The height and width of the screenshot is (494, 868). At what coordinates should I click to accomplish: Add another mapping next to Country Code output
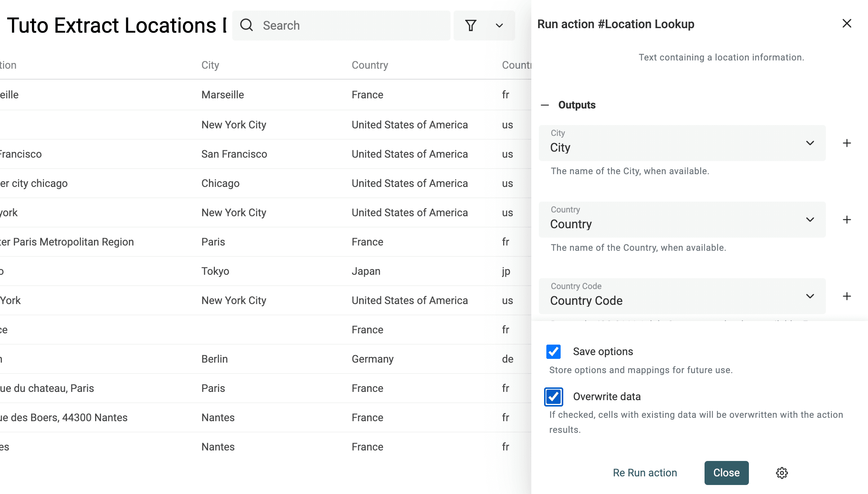pos(847,296)
